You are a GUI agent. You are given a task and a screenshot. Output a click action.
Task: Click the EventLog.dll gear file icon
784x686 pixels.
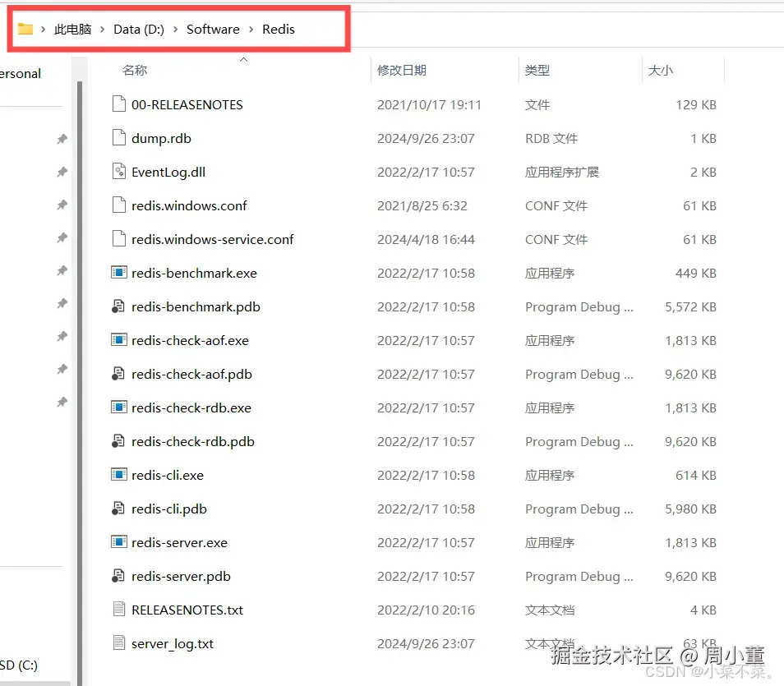click(119, 172)
